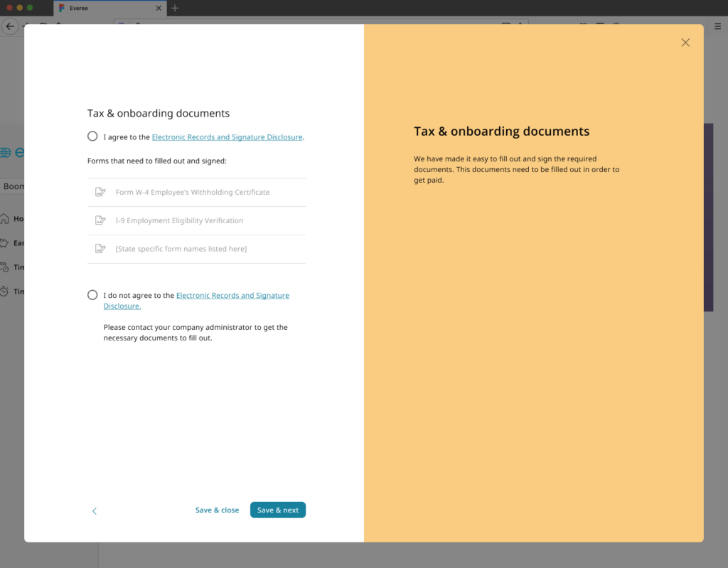Image resolution: width=728 pixels, height=568 pixels.
Task: Click the browser back arrow button
Action: pyautogui.click(x=10, y=26)
